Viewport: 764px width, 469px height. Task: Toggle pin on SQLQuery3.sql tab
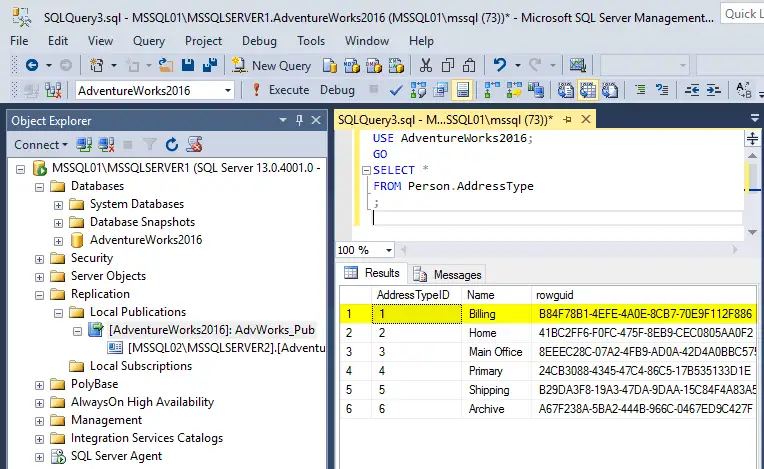click(x=567, y=119)
